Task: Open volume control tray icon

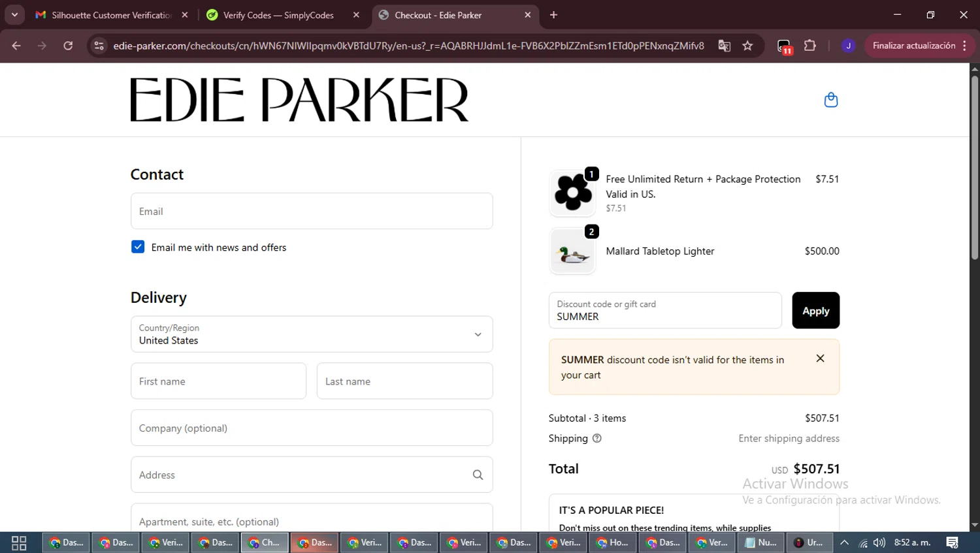Action: point(879,543)
